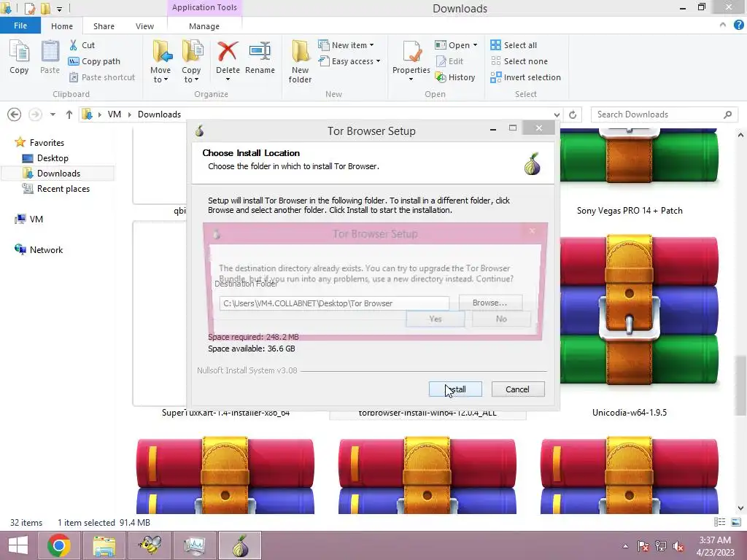This screenshot has width=747, height=560.
Task: Select the Cut scissors command
Action: (82, 45)
